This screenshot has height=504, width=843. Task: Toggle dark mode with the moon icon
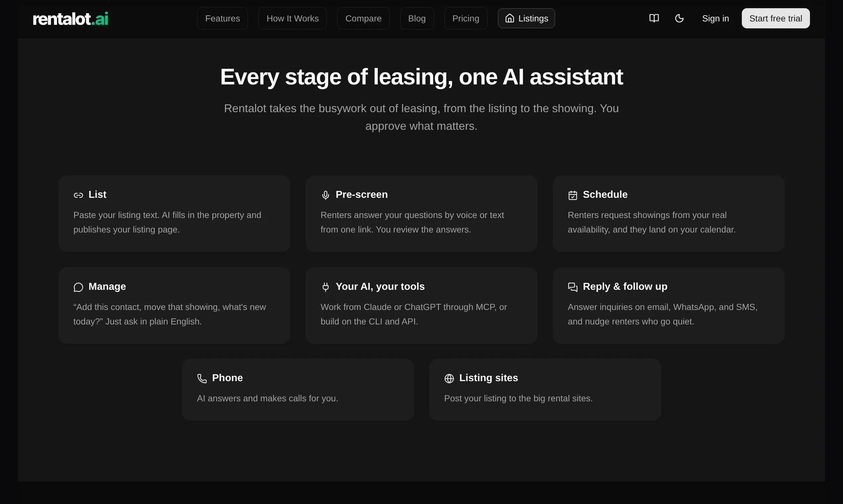[679, 18]
